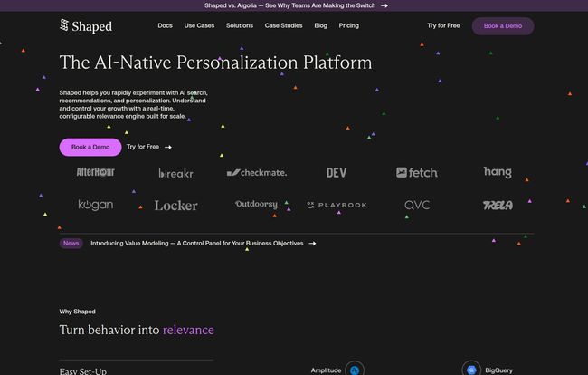
Task: Click the BigQuery label text
Action: coord(498,370)
